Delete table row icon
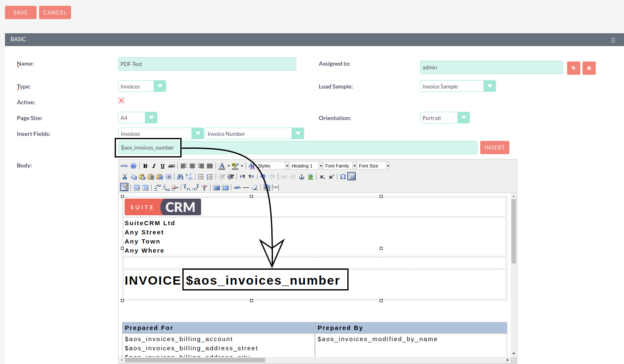This screenshot has width=624, height=364. pyautogui.click(x=174, y=187)
